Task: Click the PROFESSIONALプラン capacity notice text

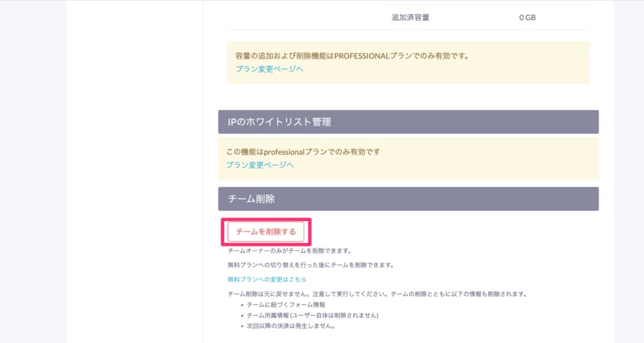Action: pyautogui.click(x=352, y=56)
